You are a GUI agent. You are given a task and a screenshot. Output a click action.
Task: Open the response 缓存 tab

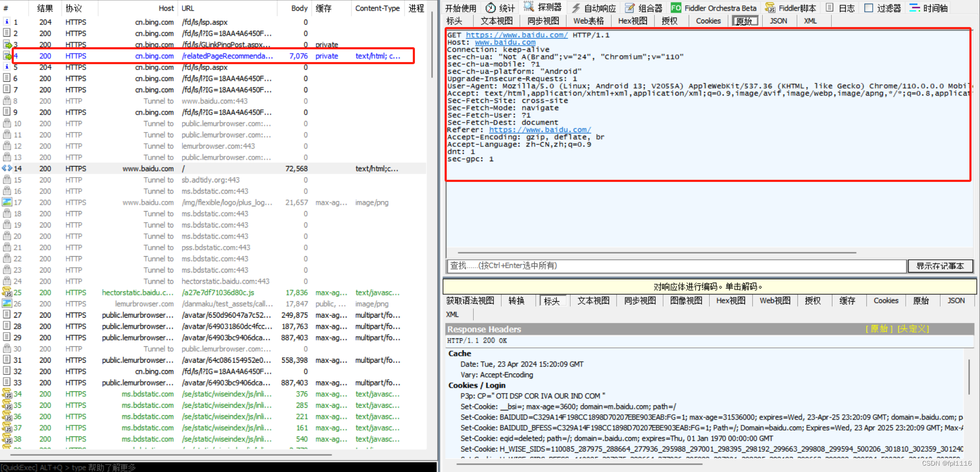tap(847, 301)
